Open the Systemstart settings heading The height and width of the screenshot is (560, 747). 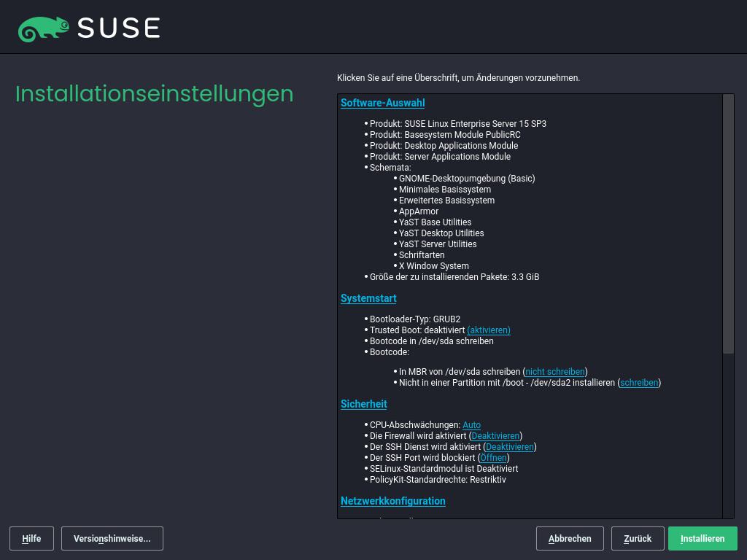coord(368,298)
